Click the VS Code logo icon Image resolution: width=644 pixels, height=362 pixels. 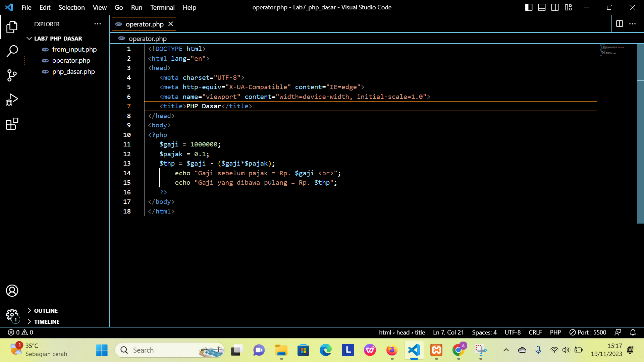coord(9,7)
